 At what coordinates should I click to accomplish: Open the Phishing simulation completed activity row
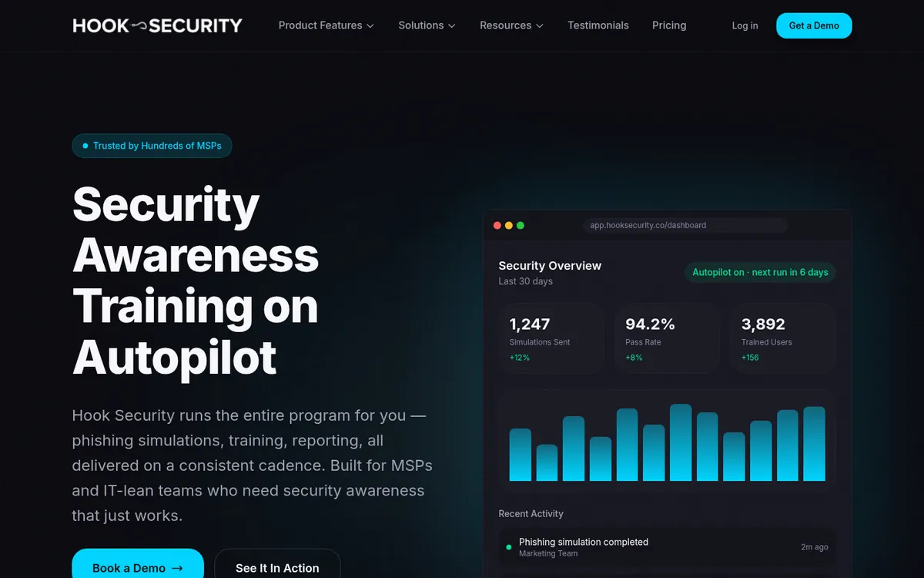[668, 547]
